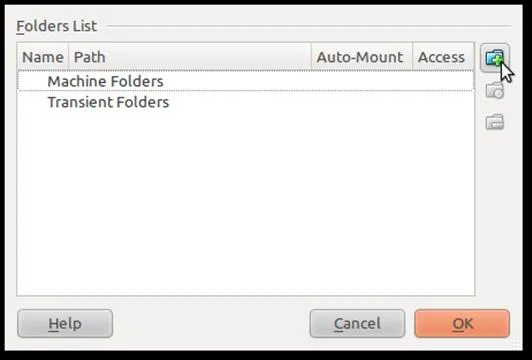This screenshot has width=532, height=360.
Task: Confirm with the OK button
Action: (x=462, y=323)
